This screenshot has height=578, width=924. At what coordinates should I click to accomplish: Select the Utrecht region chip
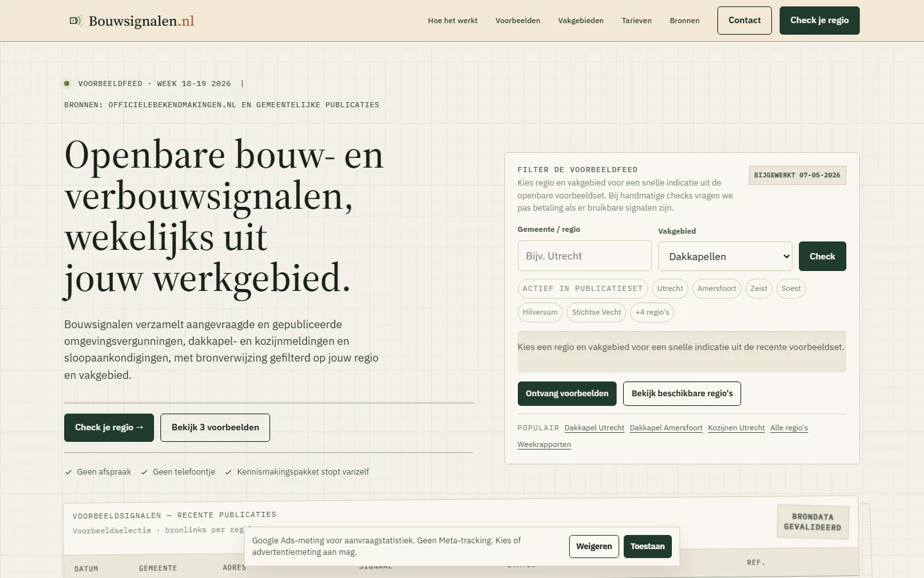pos(670,289)
